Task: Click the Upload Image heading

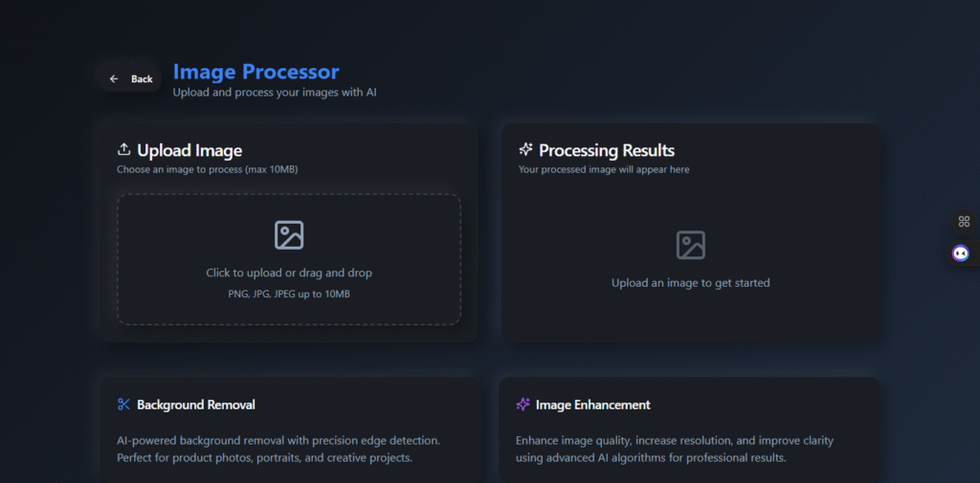Action: pyautogui.click(x=189, y=150)
